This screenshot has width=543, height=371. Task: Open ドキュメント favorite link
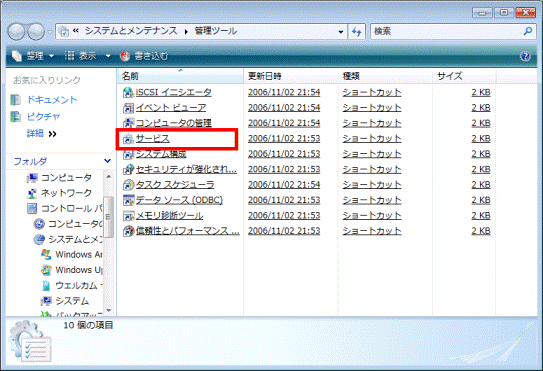tap(52, 100)
